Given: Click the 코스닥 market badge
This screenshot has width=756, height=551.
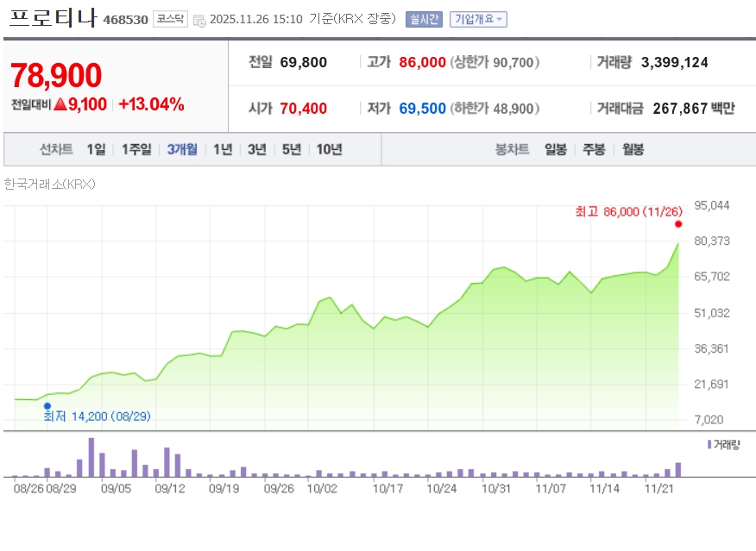Looking at the screenshot, I should tap(170, 19).
